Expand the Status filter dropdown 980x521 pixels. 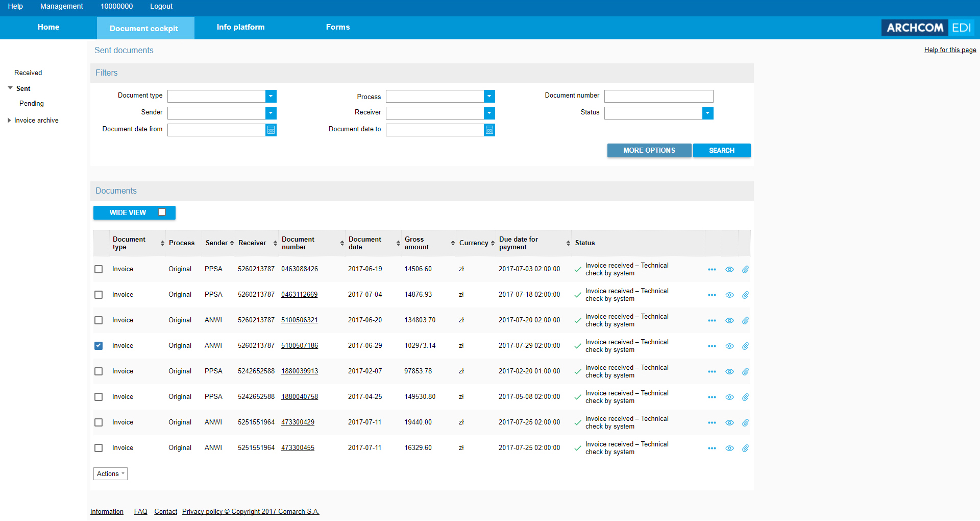707,113
